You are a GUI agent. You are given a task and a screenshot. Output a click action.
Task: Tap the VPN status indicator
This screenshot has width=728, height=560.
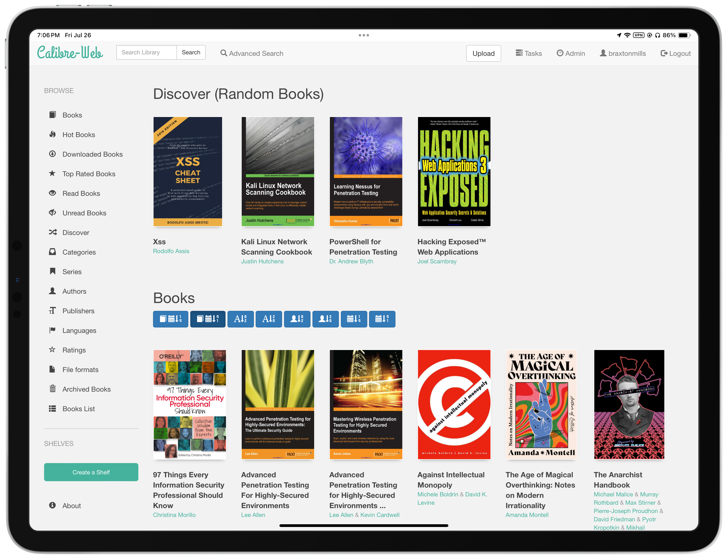point(639,35)
